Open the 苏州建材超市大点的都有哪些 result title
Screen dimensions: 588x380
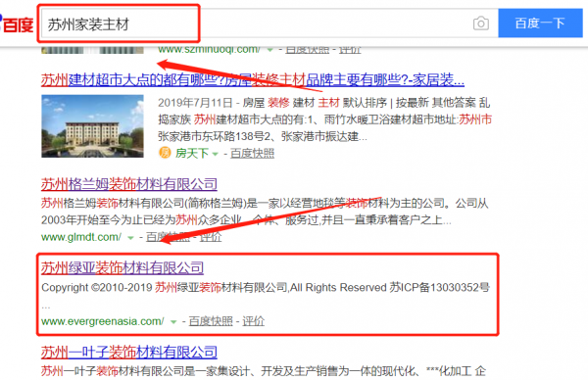(x=253, y=80)
